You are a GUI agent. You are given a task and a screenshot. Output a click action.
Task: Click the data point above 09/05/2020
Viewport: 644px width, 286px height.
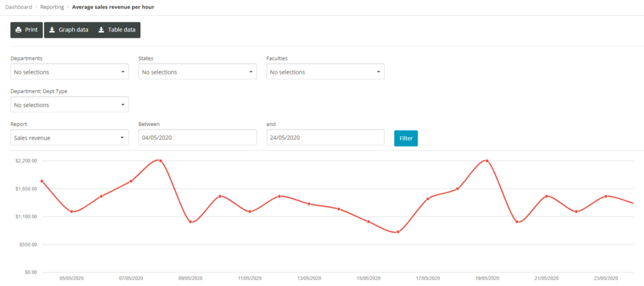point(191,222)
